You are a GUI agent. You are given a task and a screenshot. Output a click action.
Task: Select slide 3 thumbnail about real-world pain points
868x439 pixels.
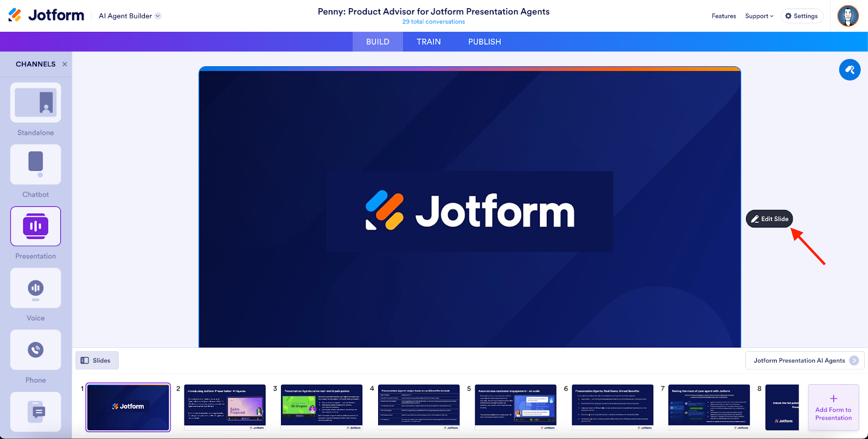[x=322, y=408]
